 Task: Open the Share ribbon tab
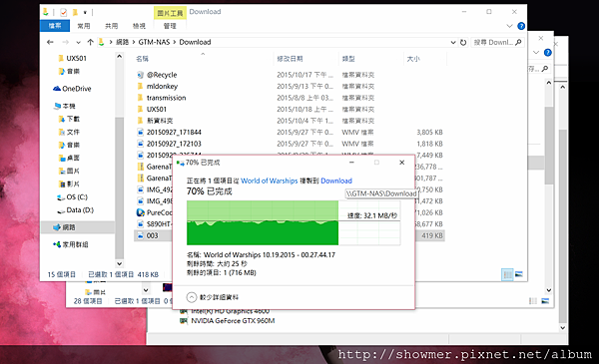pyautogui.click(x=111, y=26)
